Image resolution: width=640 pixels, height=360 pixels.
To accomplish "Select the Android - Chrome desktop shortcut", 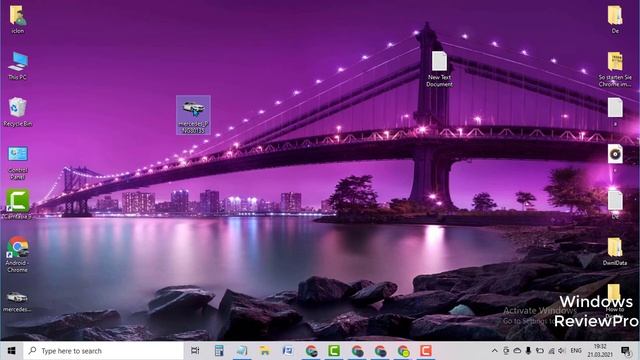I will 18,254.
